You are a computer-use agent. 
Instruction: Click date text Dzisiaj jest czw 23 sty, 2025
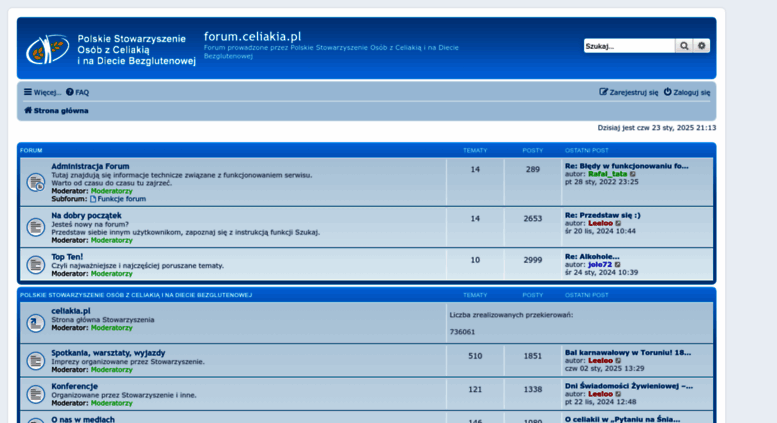click(657, 128)
